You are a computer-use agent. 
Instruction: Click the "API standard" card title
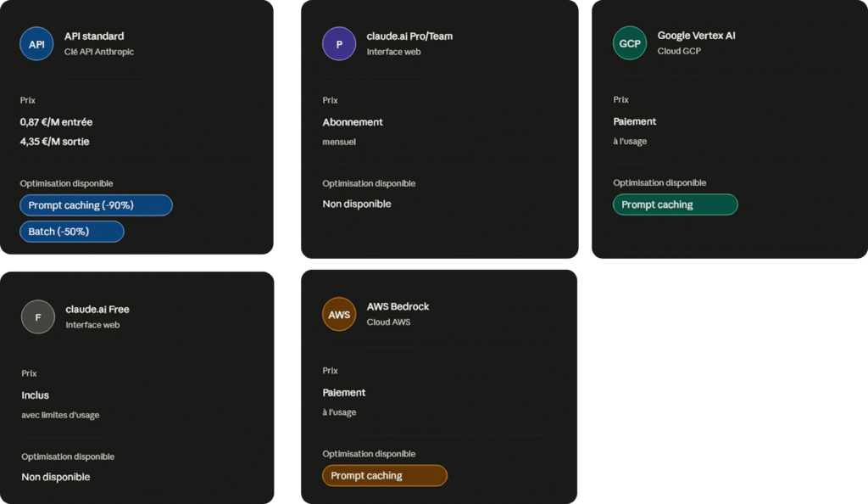click(x=94, y=36)
